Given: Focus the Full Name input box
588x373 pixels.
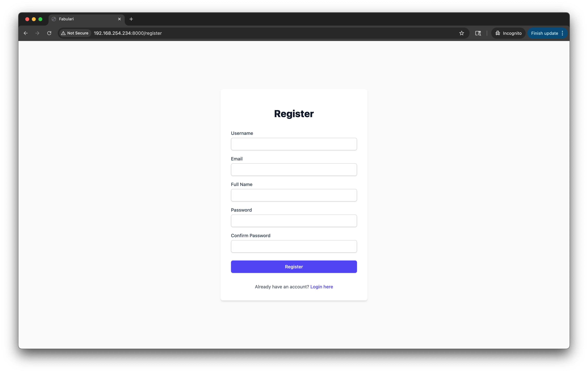Looking at the screenshot, I should (294, 195).
